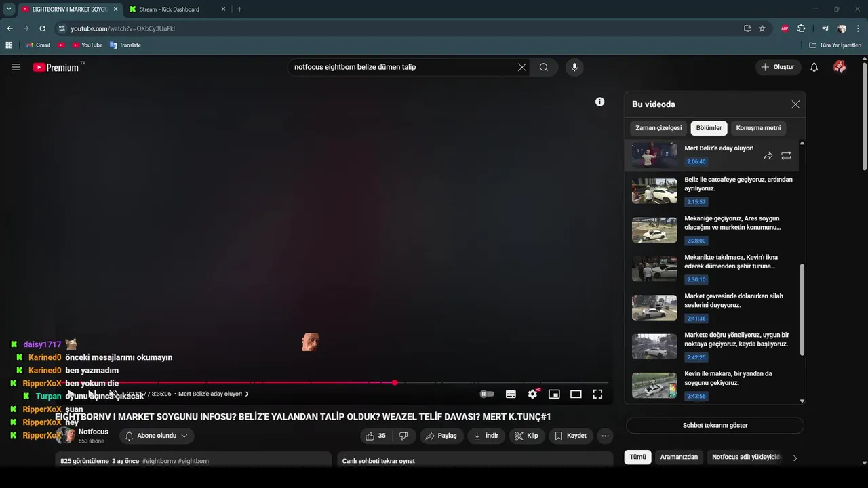Select chapter 'Mekanikte takılmaca' at 2:30:10
The image size is (868, 488).
711,268
